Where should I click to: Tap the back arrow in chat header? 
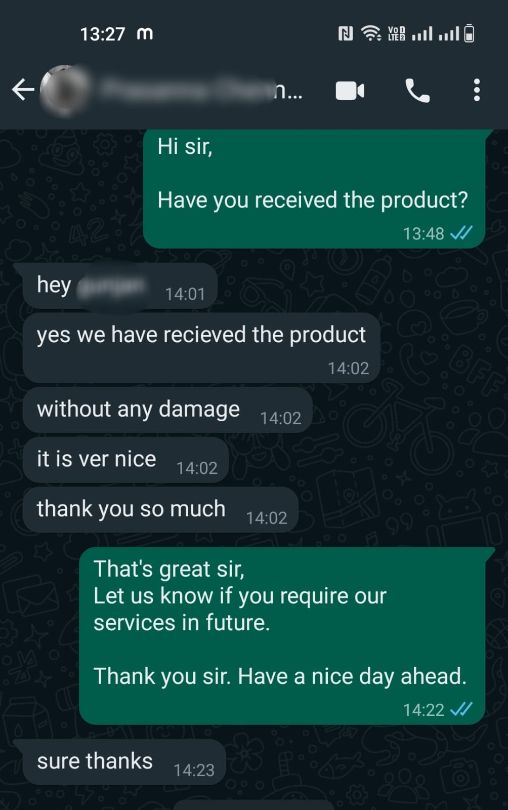click(23, 90)
